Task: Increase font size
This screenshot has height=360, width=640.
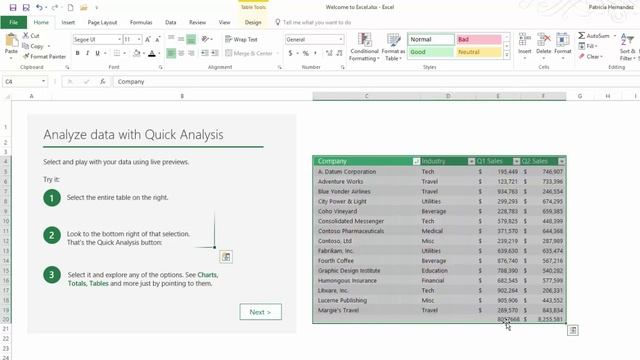Action: pyautogui.click(x=148, y=39)
